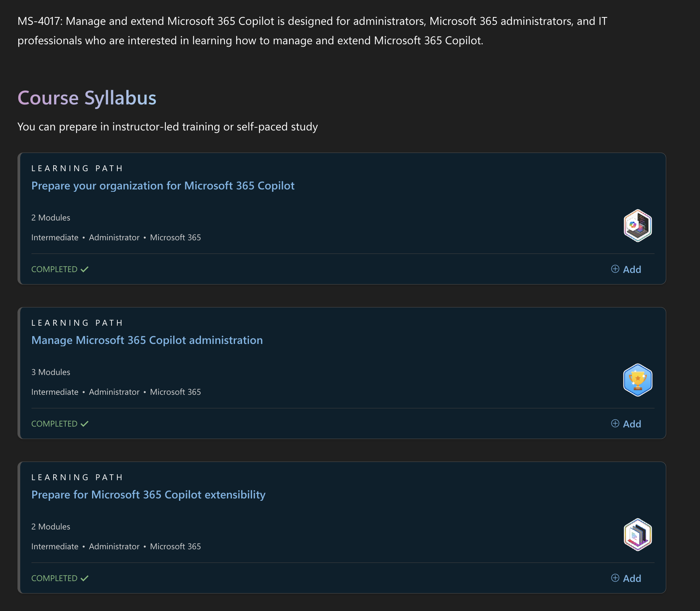
Task: Click the MS-4017 course description paragraph
Action: tap(312, 31)
